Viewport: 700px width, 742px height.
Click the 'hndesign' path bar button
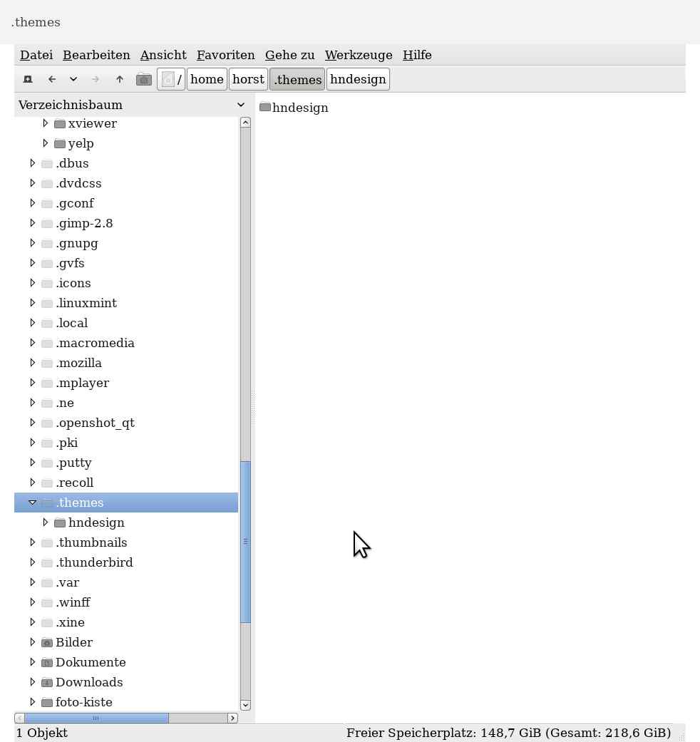tap(357, 79)
